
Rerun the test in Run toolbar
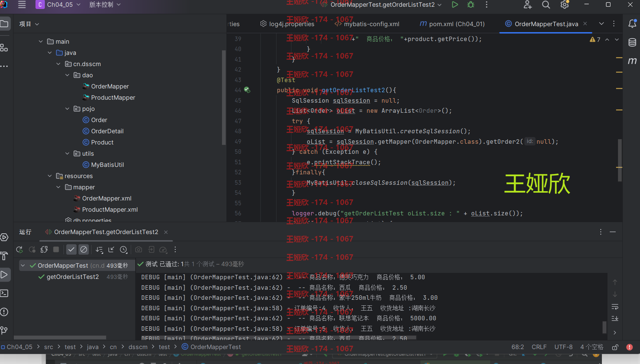click(19, 249)
